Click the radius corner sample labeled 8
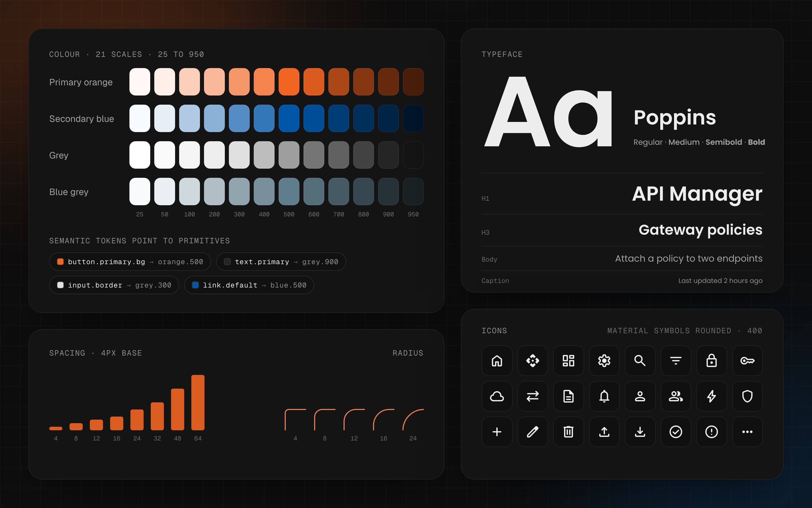This screenshot has width=812, height=508. 325,420
